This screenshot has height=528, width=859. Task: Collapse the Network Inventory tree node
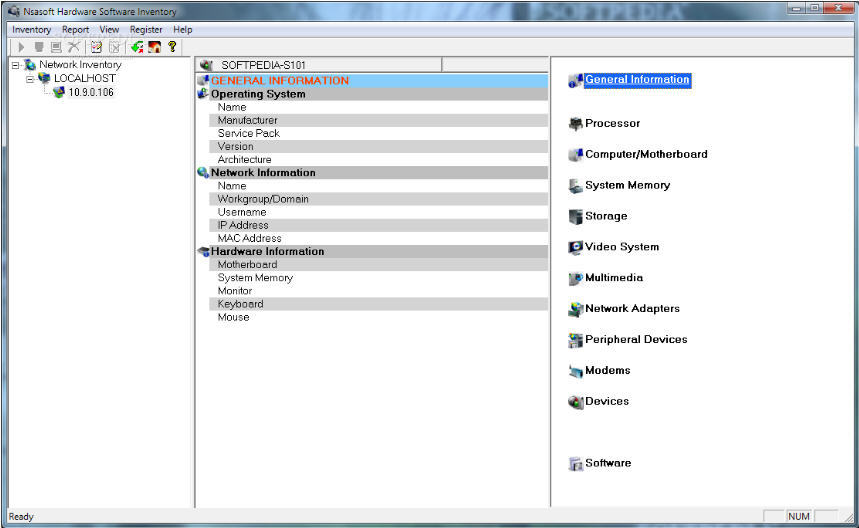[16, 65]
